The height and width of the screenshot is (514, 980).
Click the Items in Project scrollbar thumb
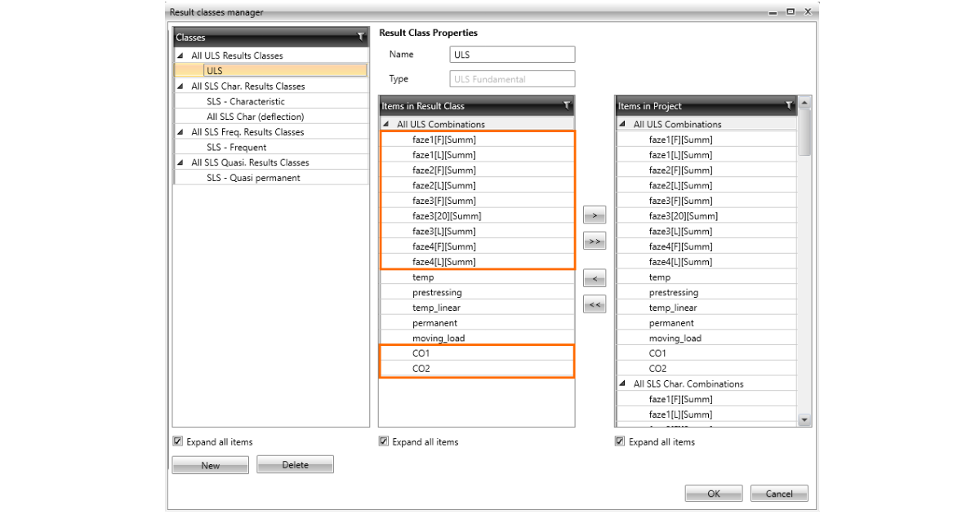(x=804, y=131)
